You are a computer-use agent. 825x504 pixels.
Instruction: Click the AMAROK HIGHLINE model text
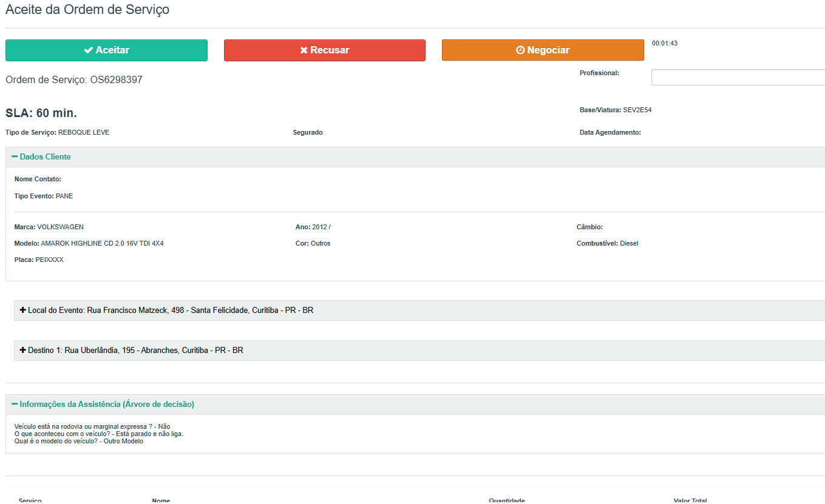pyautogui.click(x=102, y=243)
